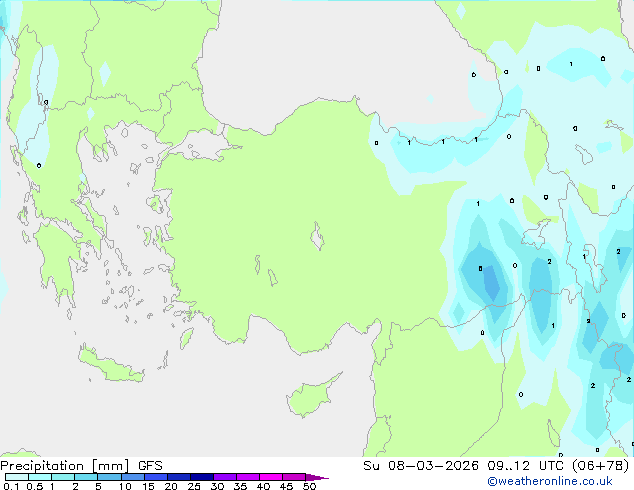Click the '35' legend scale label

tap(240, 486)
